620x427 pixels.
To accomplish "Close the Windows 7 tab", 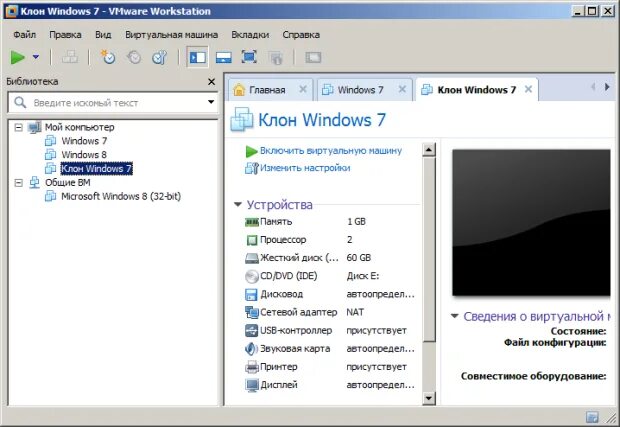I will [x=402, y=89].
